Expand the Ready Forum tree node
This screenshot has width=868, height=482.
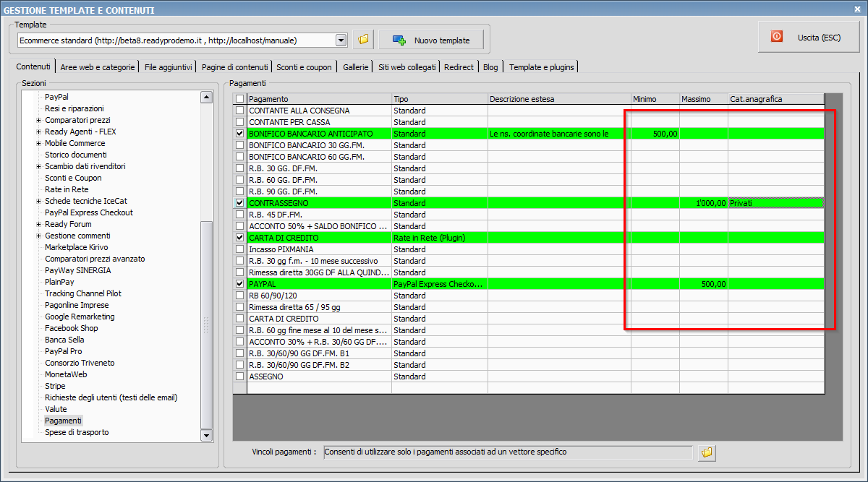pyautogui.click(x=38, y=224)
